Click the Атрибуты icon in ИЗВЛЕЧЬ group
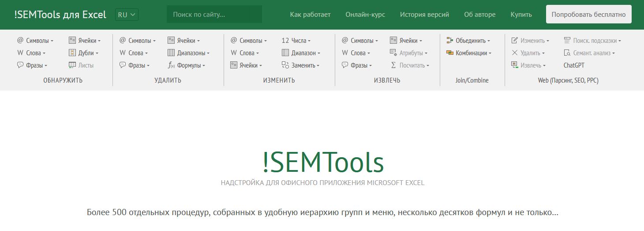The height and width of the screenshot is (231, 644). point(393,53)
